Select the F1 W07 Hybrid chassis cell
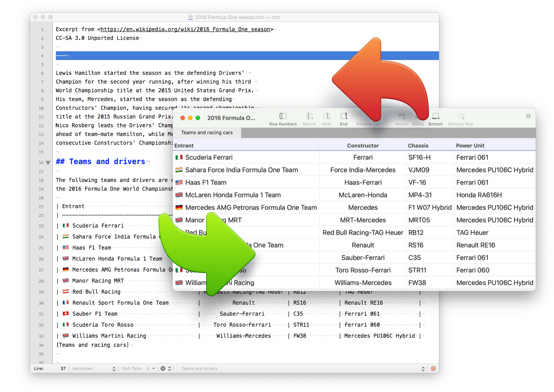The image size is (554, 392). (x=430, y=207)
